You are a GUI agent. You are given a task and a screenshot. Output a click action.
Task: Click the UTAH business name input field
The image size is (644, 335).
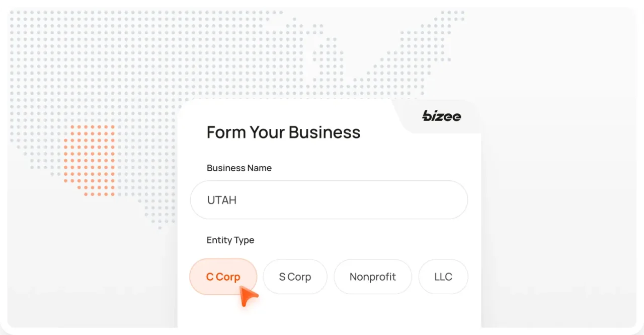click(x=329, y=199)
